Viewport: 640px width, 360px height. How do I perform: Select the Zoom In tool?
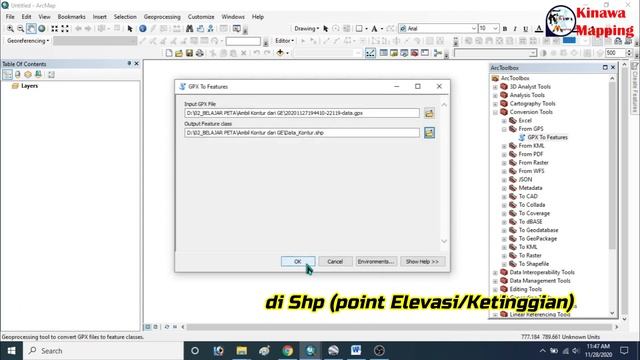[x=10, y=29]
